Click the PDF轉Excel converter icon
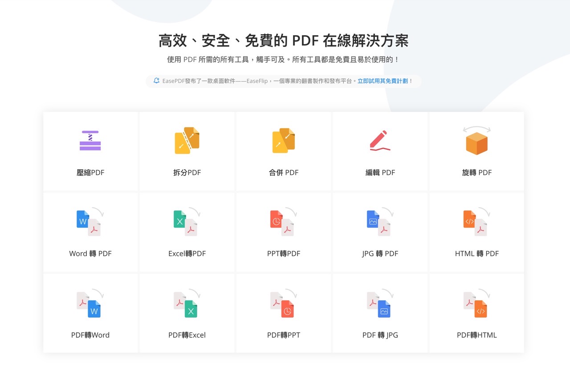The width and height of the screenshot is (570, 392). [187, 303]
